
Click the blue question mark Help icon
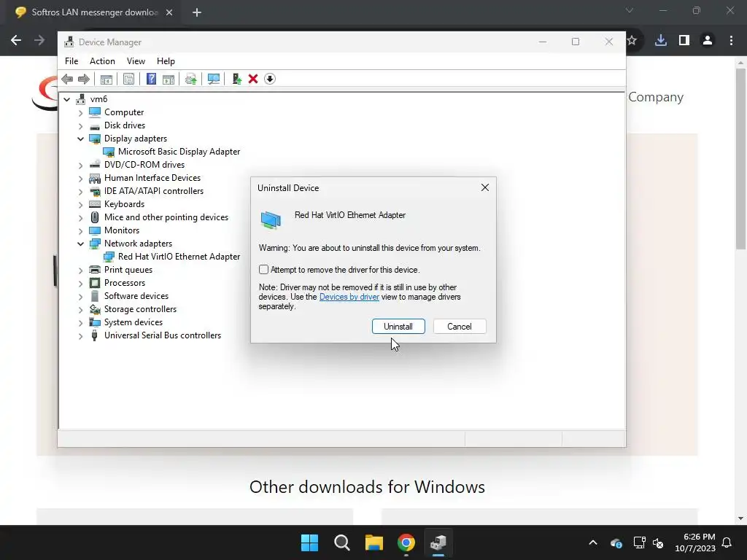tap(151, 79)
